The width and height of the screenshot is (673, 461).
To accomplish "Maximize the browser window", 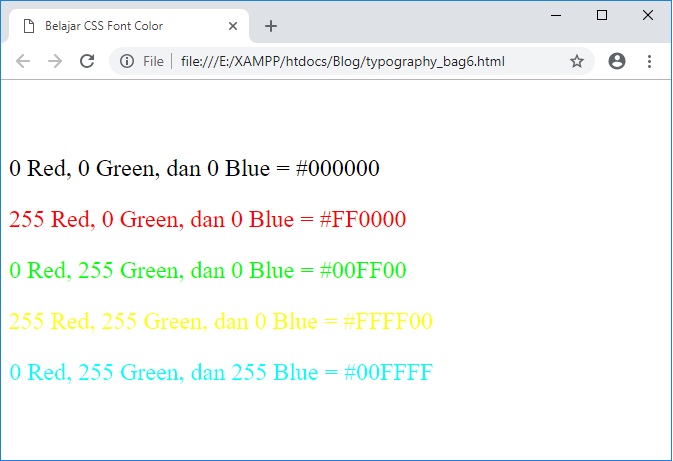I will pos(602,14).
